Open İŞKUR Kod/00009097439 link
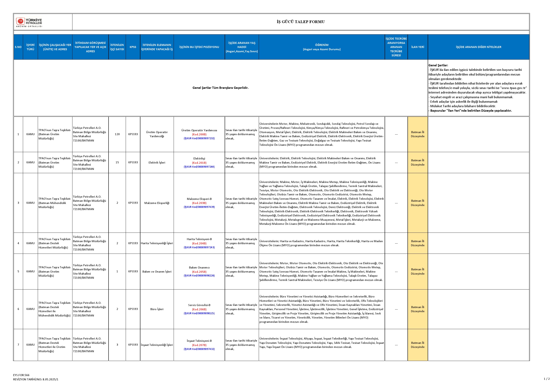This screenshot has width=554, height=392. pos(199,207)
